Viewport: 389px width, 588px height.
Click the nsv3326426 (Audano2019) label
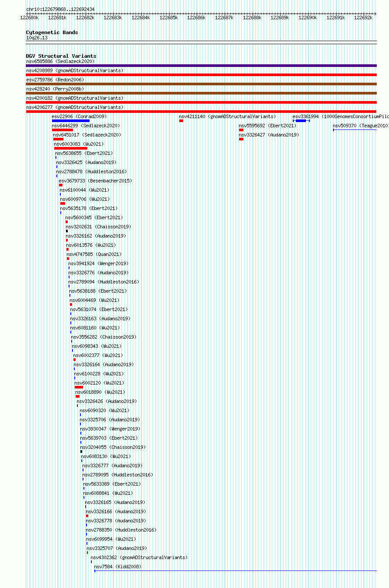click(107, 401)
